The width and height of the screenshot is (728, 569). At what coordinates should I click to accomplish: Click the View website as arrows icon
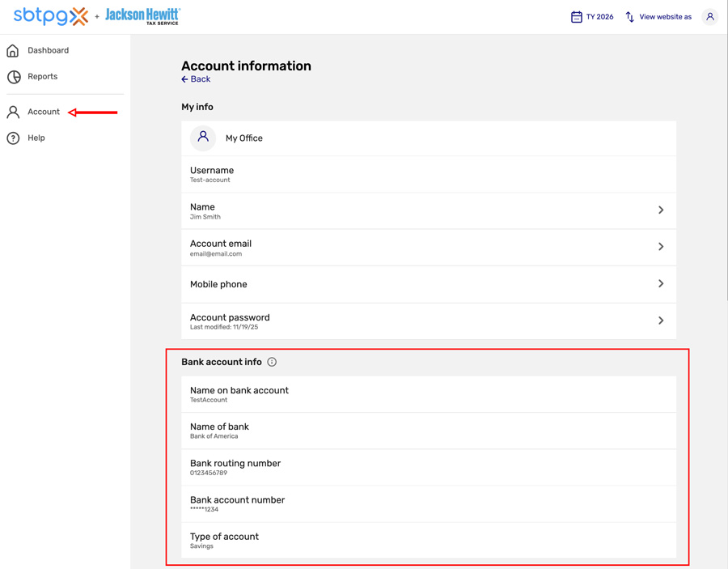(x=629, y=17)
